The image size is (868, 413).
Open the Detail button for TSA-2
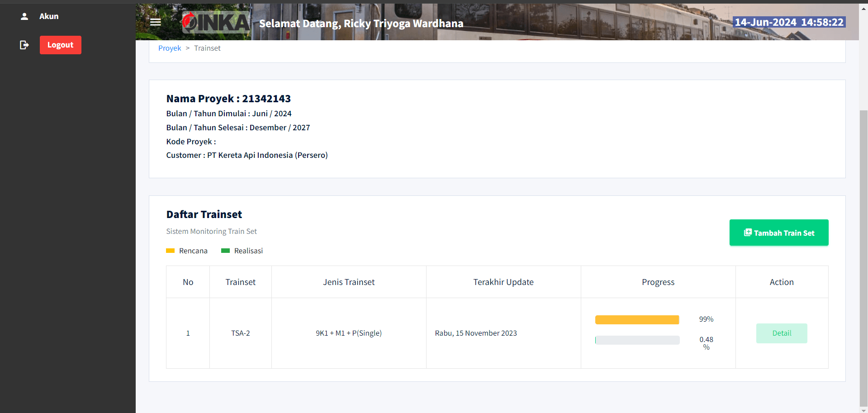(x=781, y=333)
